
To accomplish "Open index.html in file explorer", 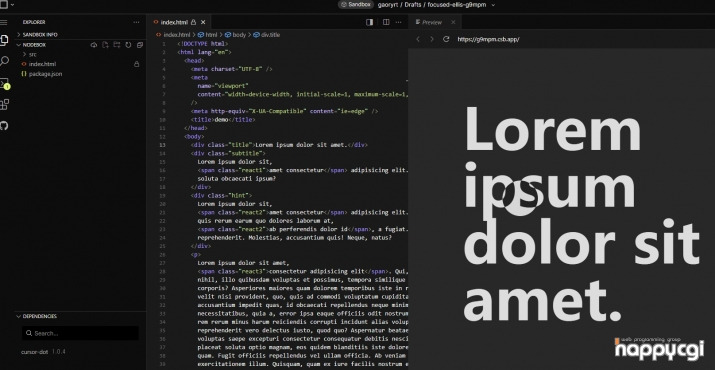I will point(42,64).
